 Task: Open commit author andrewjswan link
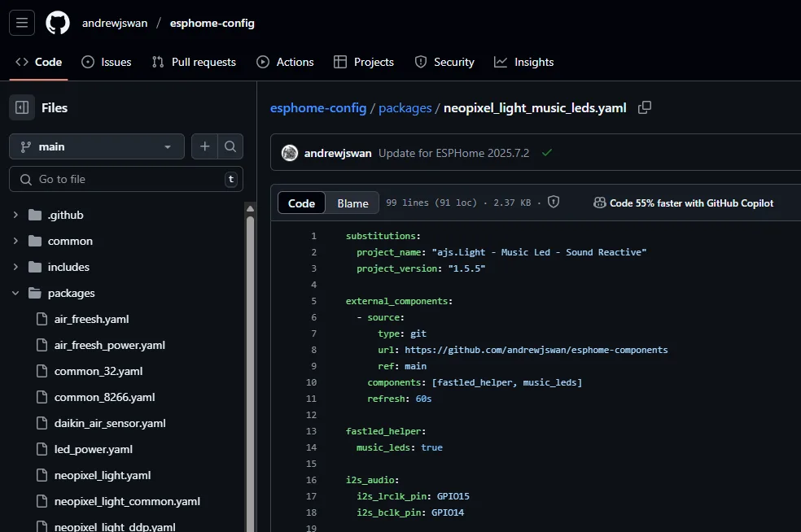[338, 153]
